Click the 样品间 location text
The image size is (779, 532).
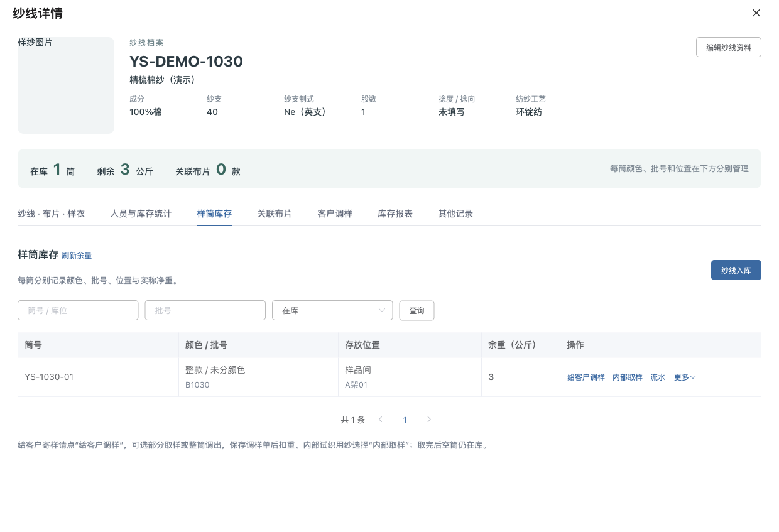click(x=359, y=370)
